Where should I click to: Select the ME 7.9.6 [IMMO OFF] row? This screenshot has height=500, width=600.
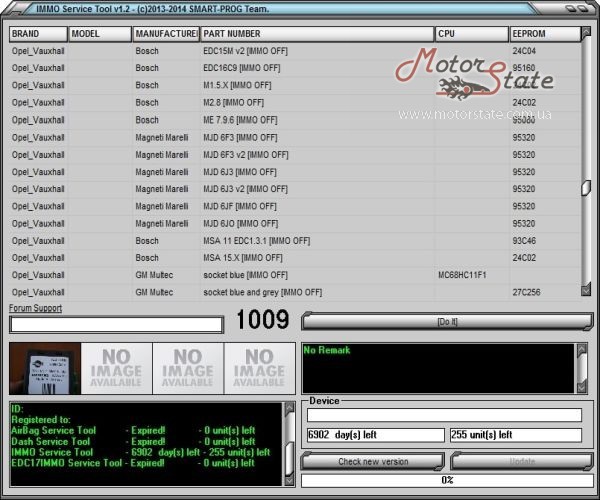(294, 120)
